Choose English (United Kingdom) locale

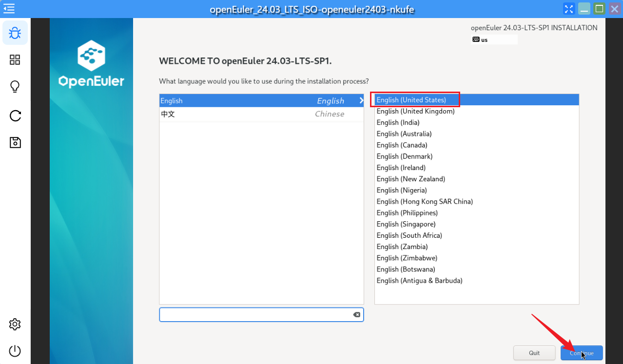[477, 111]
